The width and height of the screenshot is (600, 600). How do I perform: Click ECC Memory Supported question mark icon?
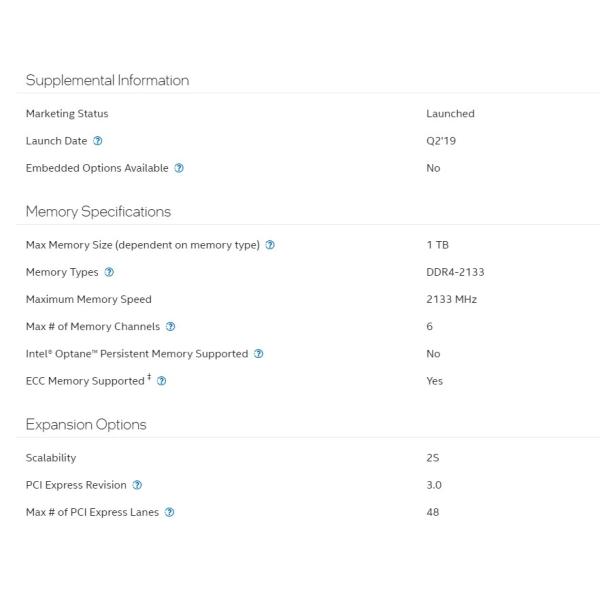[161, 381]
